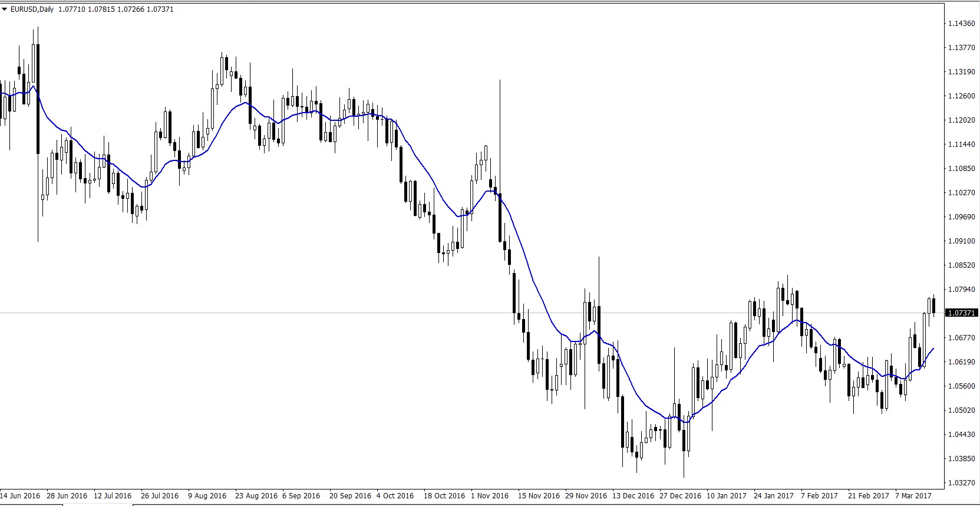Click the 1.12600 price scale label
Image resolution: width=980 pixels, height=506 pixels.
tap(961, 96)
